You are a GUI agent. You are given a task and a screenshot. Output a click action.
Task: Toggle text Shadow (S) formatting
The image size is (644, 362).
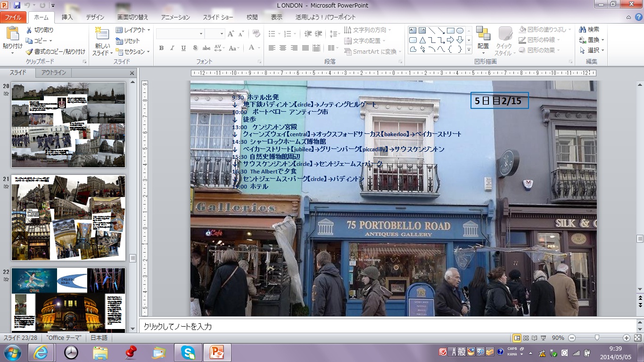(x=195, y=48)
